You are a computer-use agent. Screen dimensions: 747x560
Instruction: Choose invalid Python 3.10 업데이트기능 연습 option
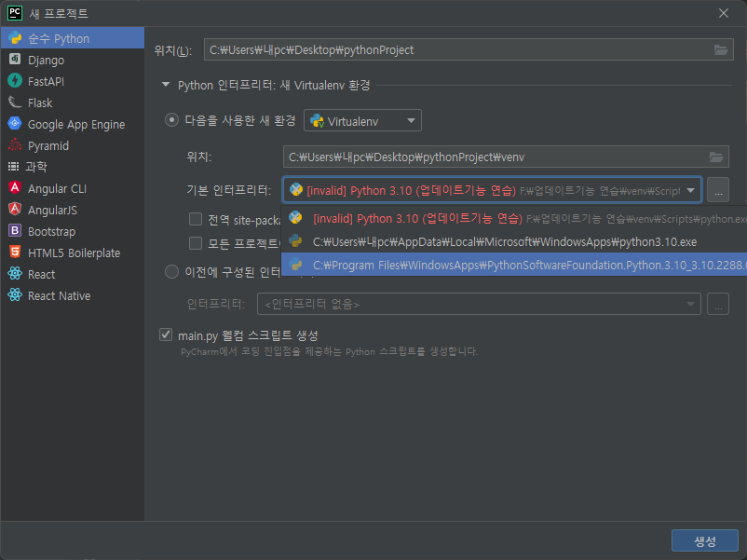coord(514,218)
